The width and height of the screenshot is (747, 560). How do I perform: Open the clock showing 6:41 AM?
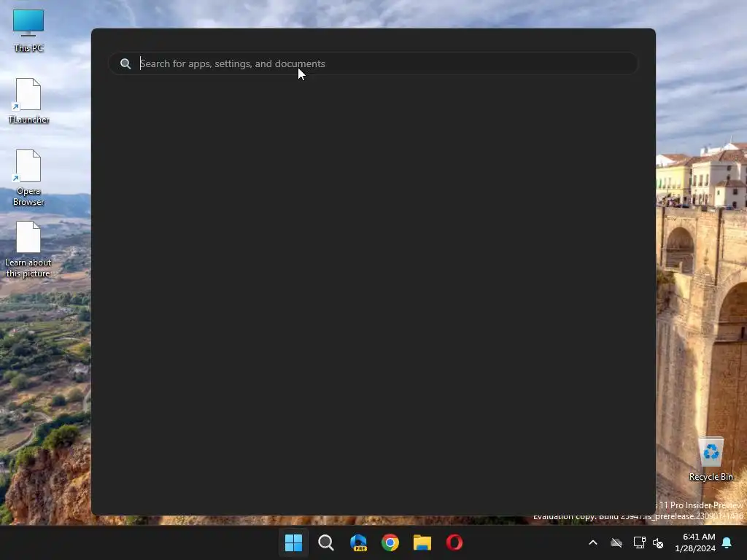695,542
